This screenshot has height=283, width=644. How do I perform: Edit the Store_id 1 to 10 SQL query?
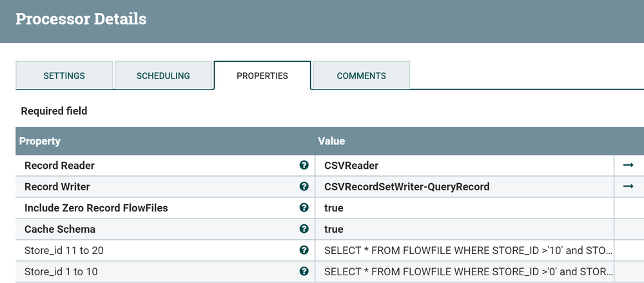click(468, 271)
